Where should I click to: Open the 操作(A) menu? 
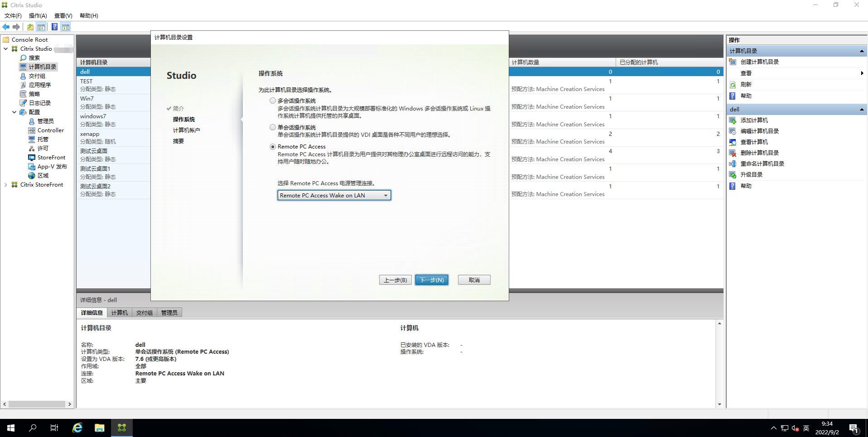[x=38, y=15]
